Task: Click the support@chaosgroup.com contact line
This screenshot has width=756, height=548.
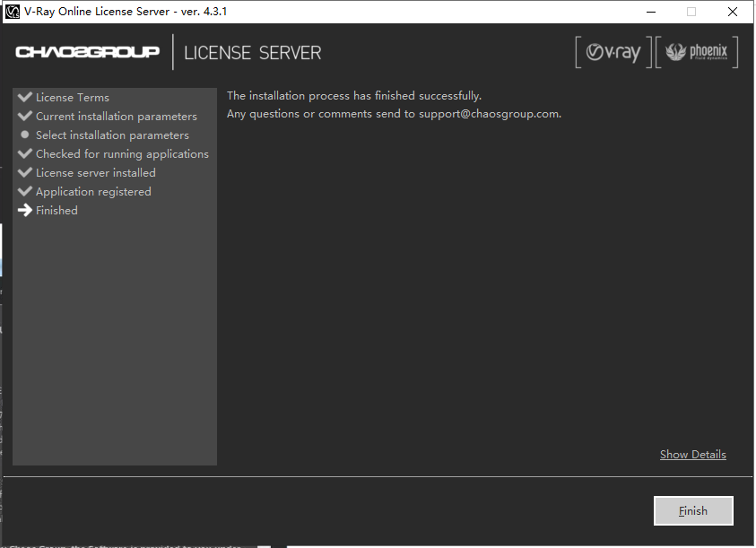Action: point(394,114)
